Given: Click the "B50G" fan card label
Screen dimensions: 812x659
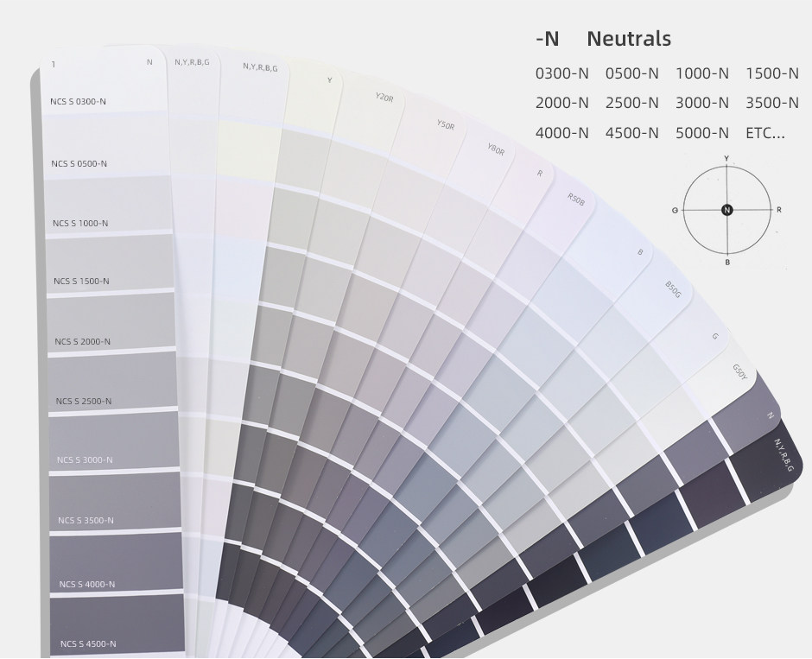Looking at the screenshot, I should pyautogui.click(x=673, y=289).
